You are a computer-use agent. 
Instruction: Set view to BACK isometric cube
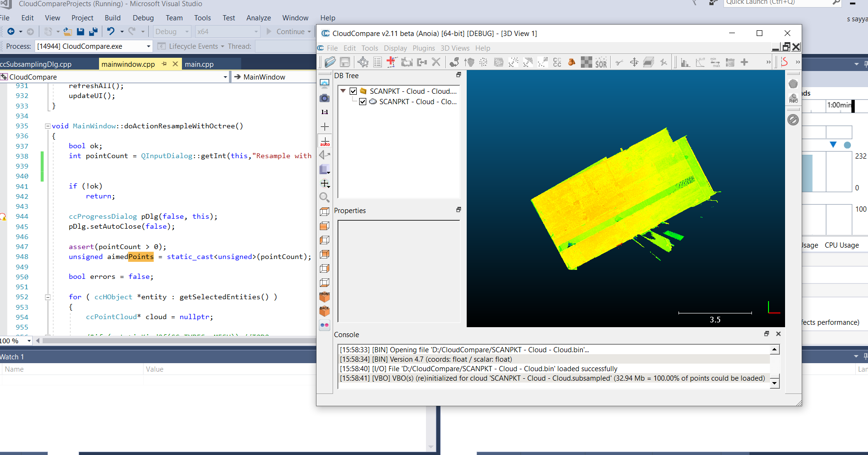(x=325, y=311)
